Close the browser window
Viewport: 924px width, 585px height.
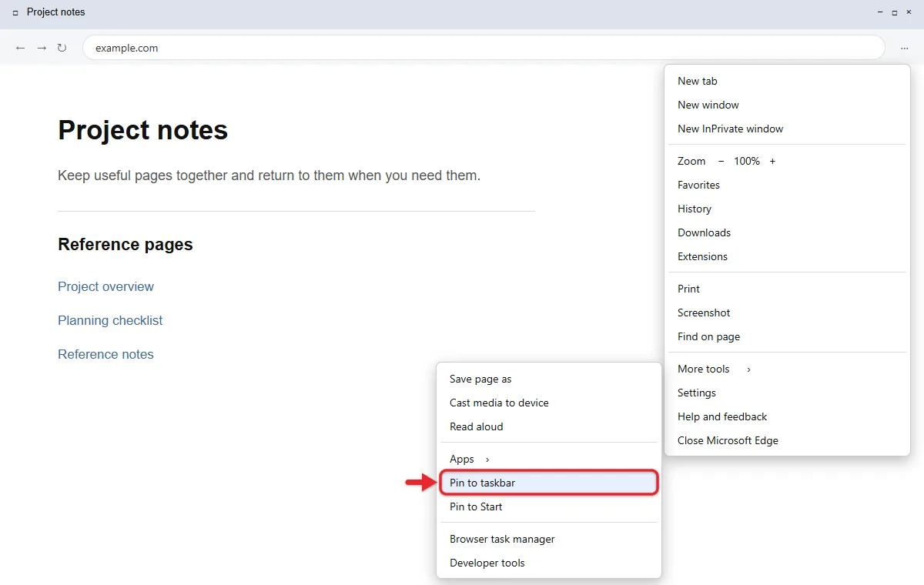(909, 13)
